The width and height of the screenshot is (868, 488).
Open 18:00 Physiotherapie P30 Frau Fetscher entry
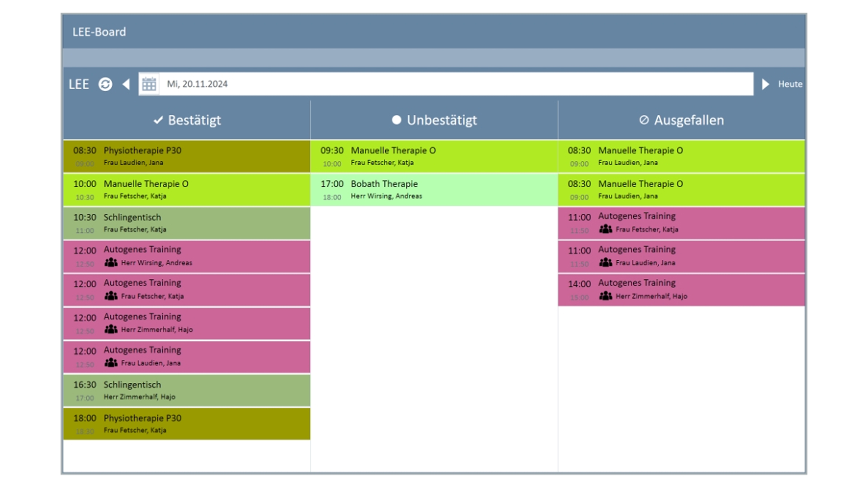click(x=187, y=424)
